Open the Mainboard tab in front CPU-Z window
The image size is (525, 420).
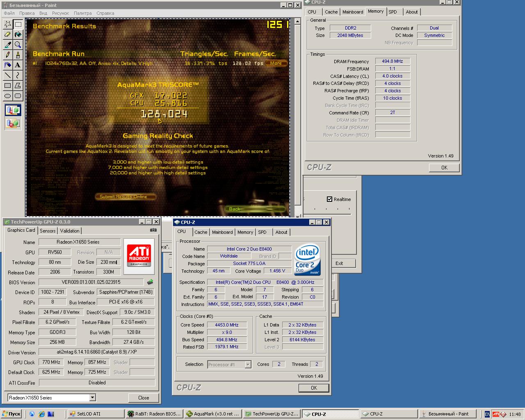222,232
